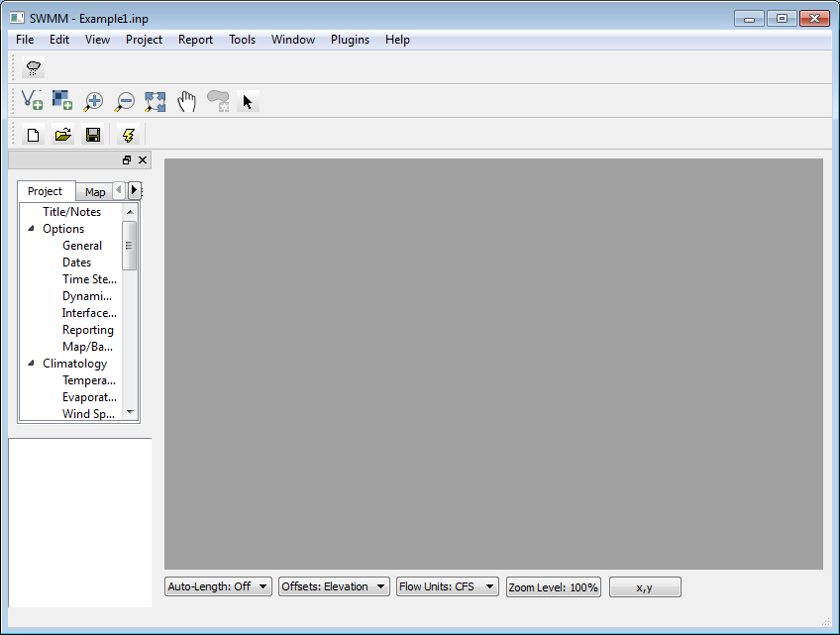840x635 pixels.
Task: Select Reporting tree item
Action: coord(88,330)
